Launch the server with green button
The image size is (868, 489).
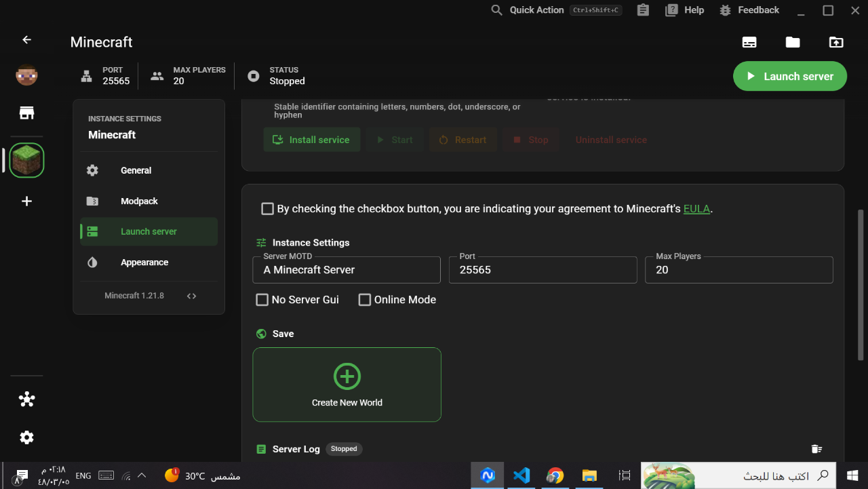click(790, 76)
